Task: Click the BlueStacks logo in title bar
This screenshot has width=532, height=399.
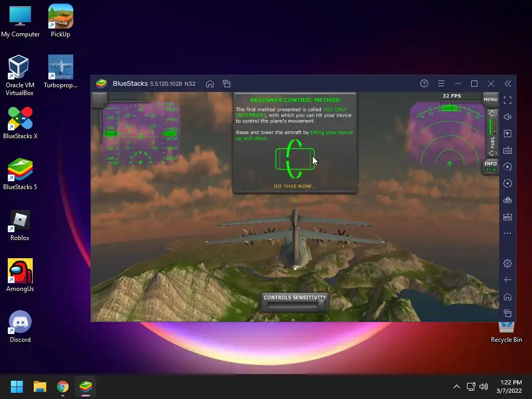Action: coord(101,84)
